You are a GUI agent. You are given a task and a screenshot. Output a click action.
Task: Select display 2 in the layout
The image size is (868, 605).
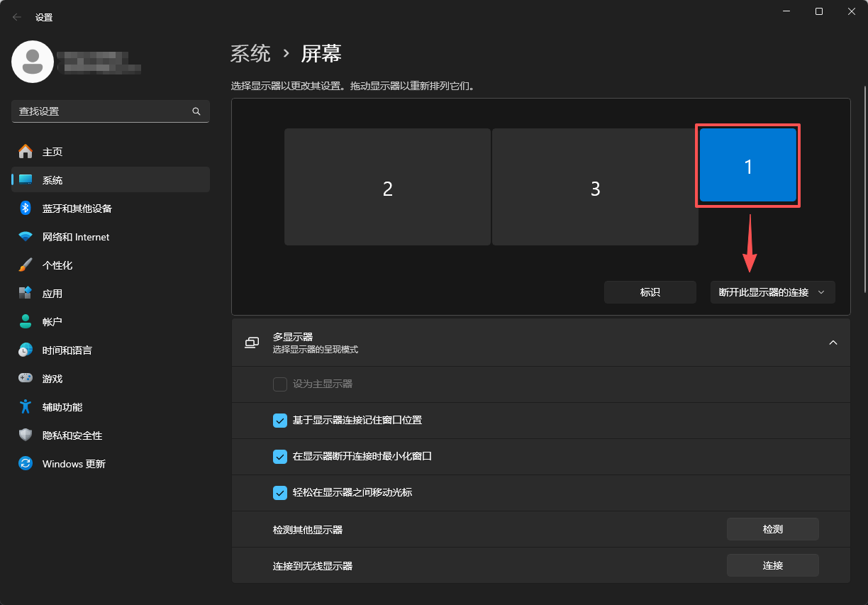click(387, 187)
